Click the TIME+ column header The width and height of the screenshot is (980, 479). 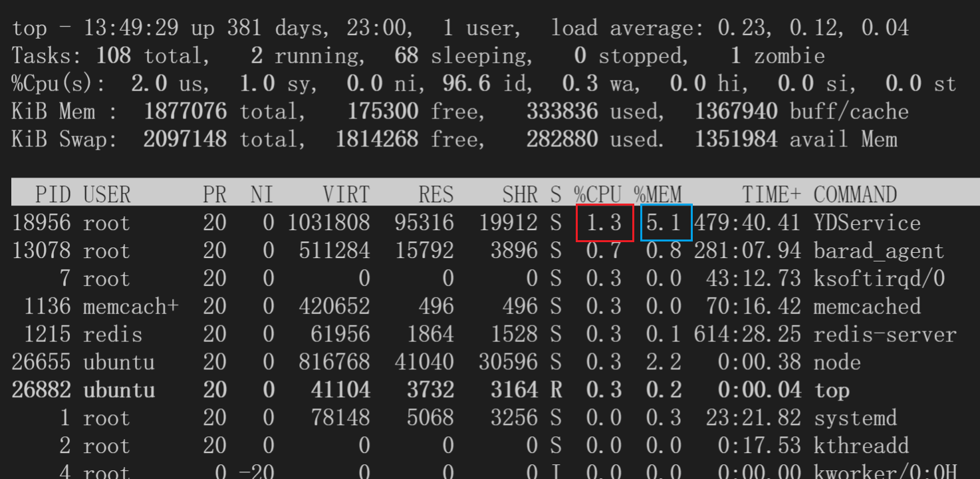[772, 195]
